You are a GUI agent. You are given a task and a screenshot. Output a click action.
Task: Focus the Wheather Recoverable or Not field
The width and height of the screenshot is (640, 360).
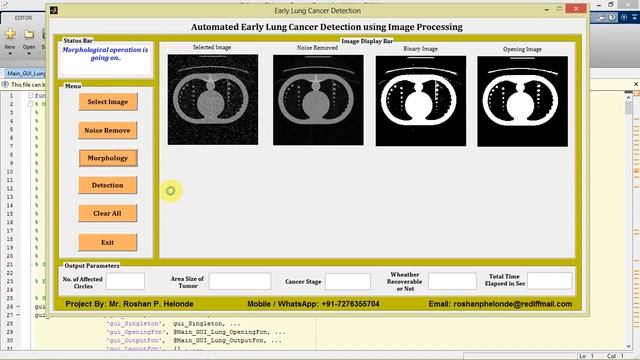(452, 282)
